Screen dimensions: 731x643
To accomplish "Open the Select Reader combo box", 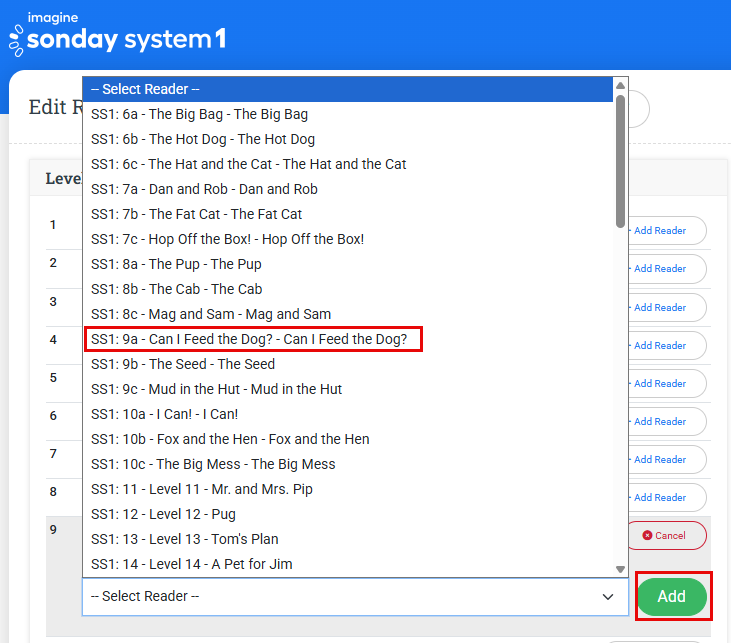I will (x=355, y=596).
